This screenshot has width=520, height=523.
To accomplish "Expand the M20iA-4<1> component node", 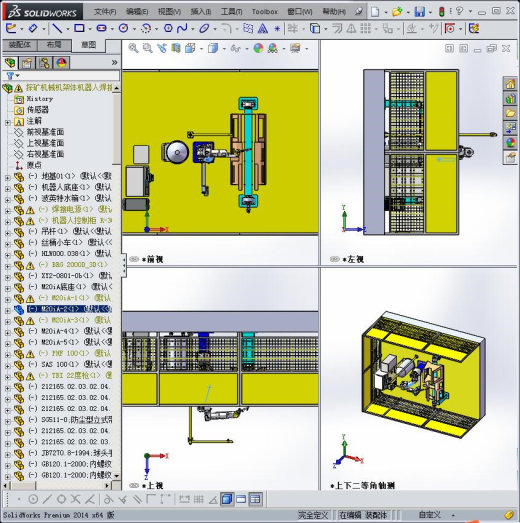I will [8, 333].
